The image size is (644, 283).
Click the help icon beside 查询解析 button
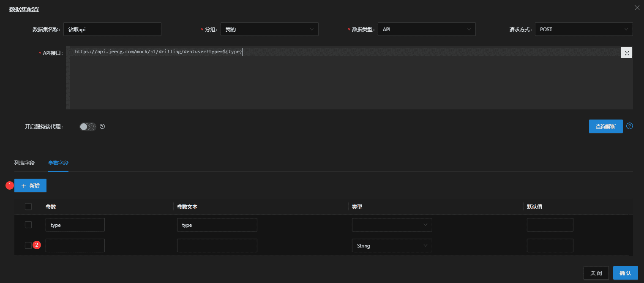(630, 126)
